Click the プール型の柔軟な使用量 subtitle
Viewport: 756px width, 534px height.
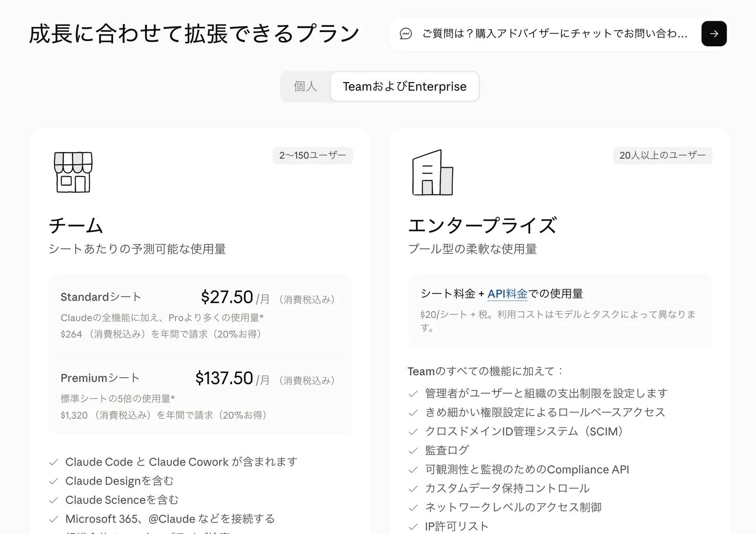[x=472, y=249]
